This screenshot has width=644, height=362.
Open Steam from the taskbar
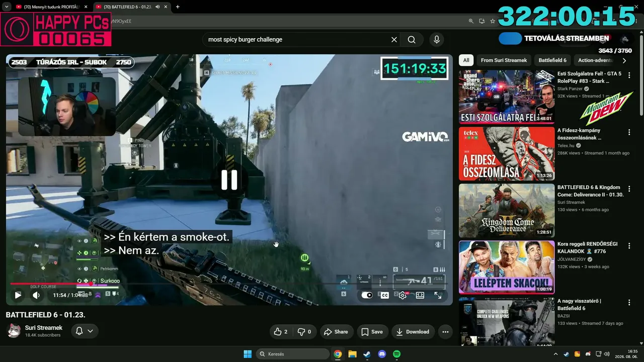tap(367, 354)
